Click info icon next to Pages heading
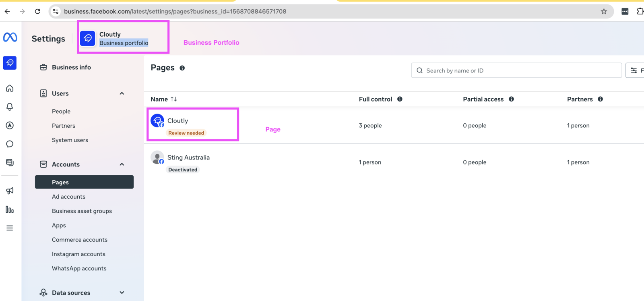 click(182, 68)
